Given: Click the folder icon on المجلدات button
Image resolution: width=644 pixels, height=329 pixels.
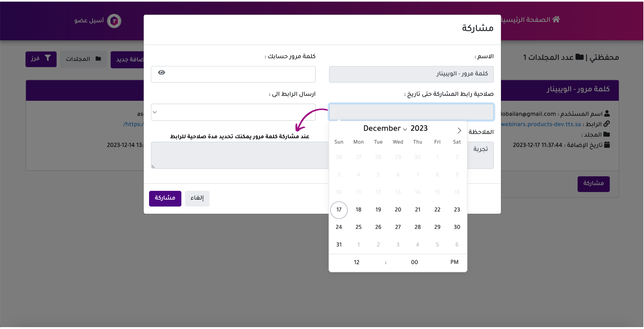Looking at the screenshot, I should pos(98,59).
